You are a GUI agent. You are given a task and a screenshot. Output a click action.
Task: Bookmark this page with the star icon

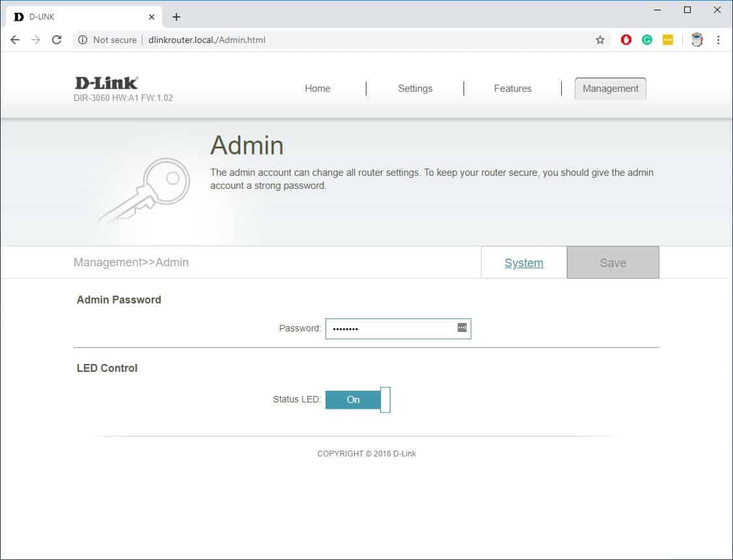tap(600, 40)
